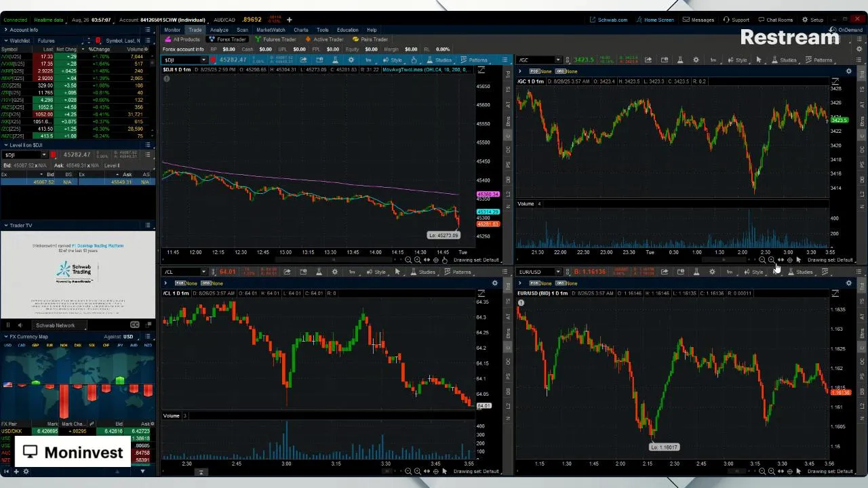Open Style menu on $DJI chart
Screen dimensions: 868x488
(x=393, y=60)
